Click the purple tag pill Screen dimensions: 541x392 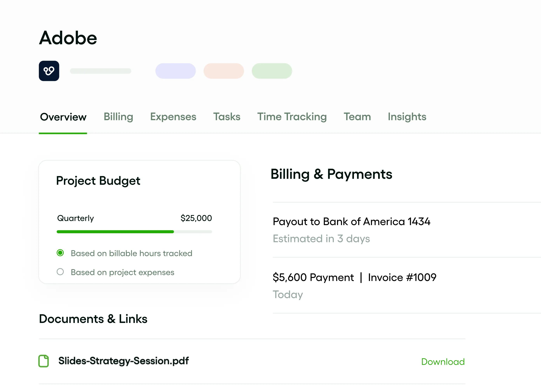pyautogui.click(x=176, y=71)
